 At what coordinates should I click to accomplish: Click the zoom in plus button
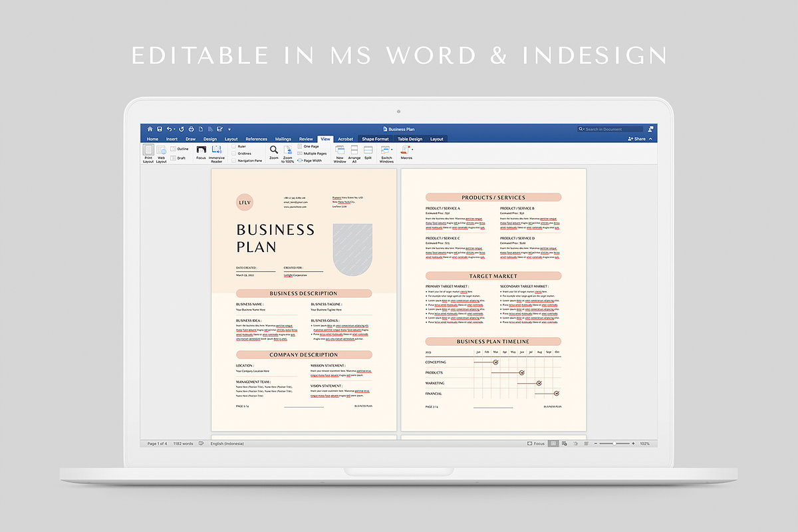click(633, 444)
